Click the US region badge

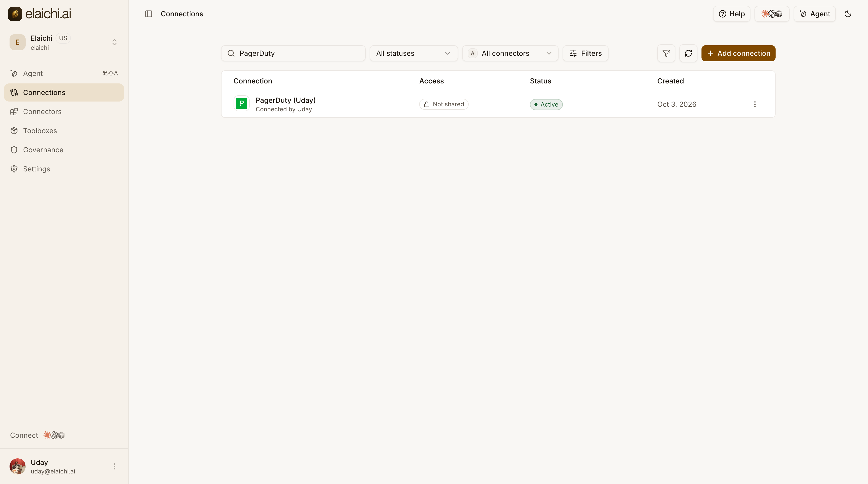click(63, 38)
